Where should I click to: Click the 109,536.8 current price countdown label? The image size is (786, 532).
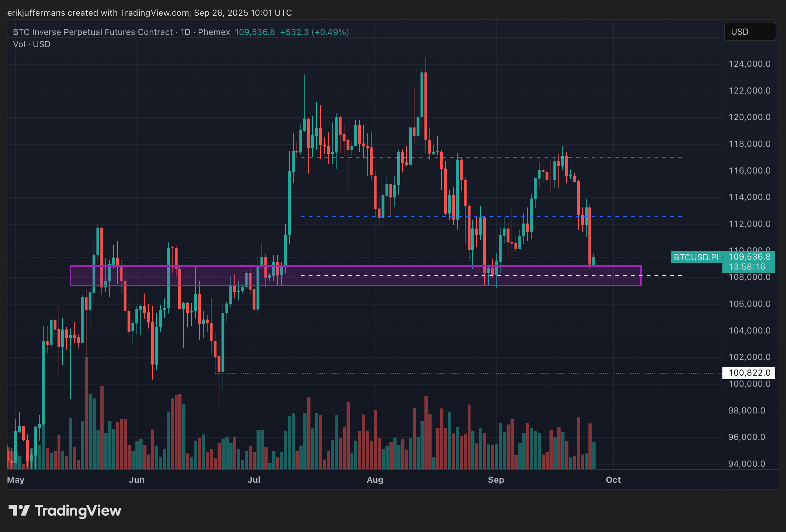click(749, 262)
